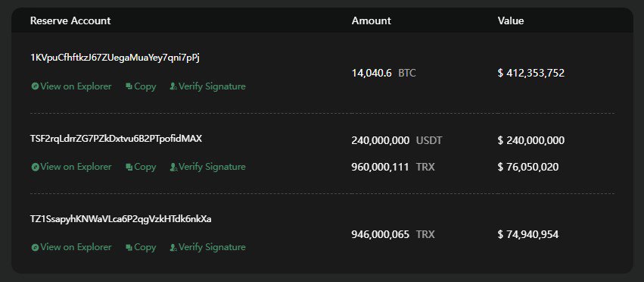This screenshot has width=644, height=282.
Task: Open Verify Signature link for the TZ1Ssapy account
Action: [208, 247]
